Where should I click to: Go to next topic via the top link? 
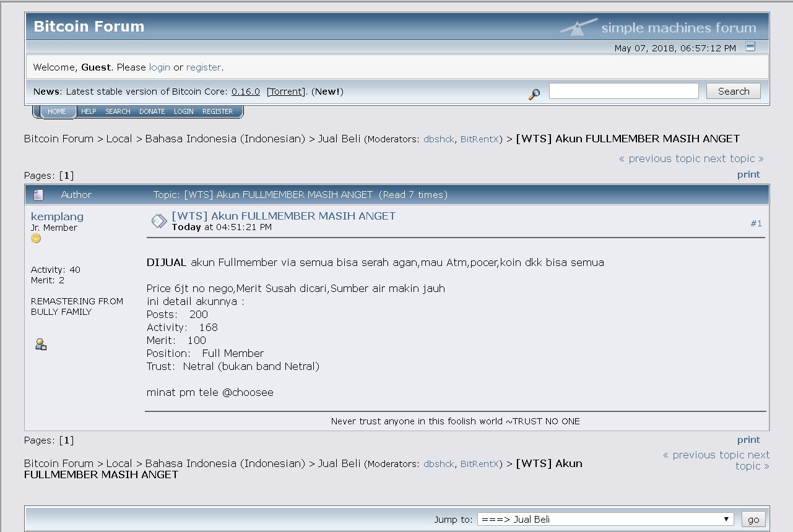[734, 158]
